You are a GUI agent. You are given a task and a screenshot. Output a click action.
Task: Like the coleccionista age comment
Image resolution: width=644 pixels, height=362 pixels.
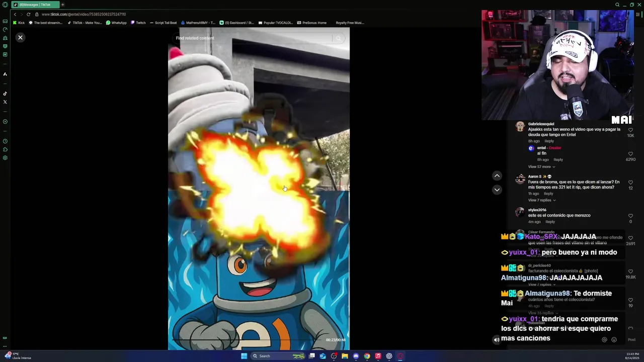pos(630,300)
